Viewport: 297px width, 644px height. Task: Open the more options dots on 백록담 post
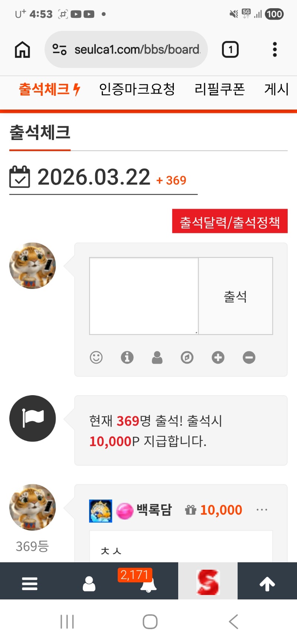pos(262,510)
